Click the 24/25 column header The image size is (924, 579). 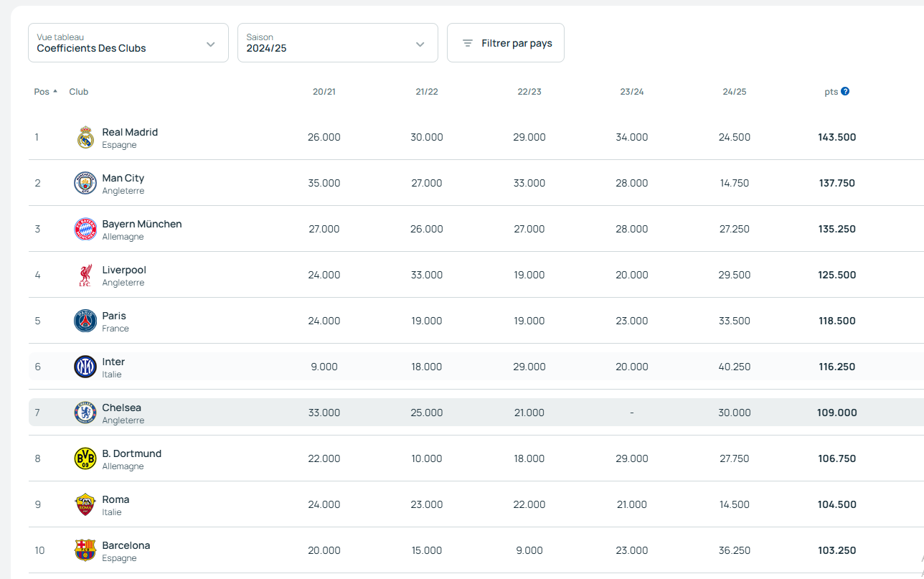(735, 92)
